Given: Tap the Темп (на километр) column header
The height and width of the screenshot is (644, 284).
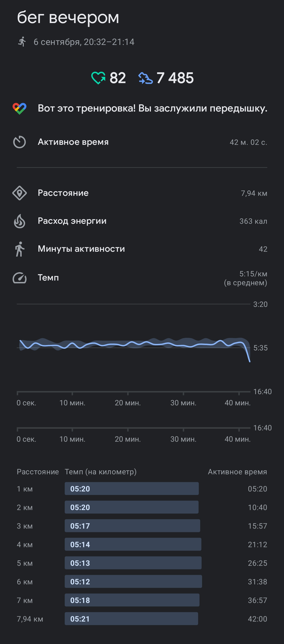Looking at the screenshot, I should point(101,472).
